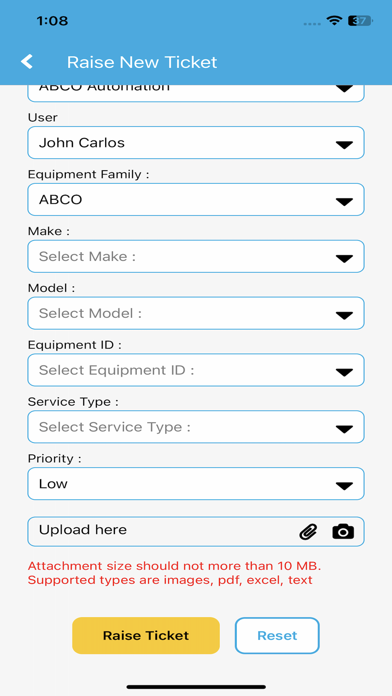Tap the Upload here field
Viewport: 392px width, 696px height.
[196, 531]
